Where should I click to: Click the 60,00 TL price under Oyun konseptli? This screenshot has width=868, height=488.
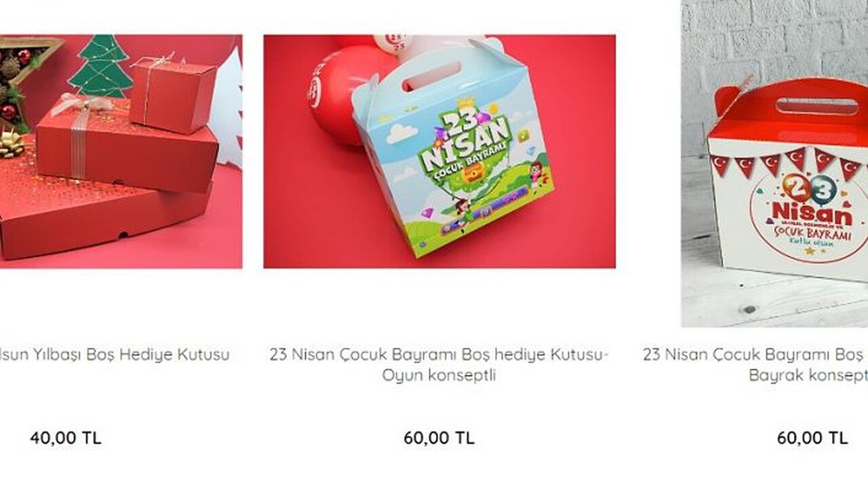(439, 438)
